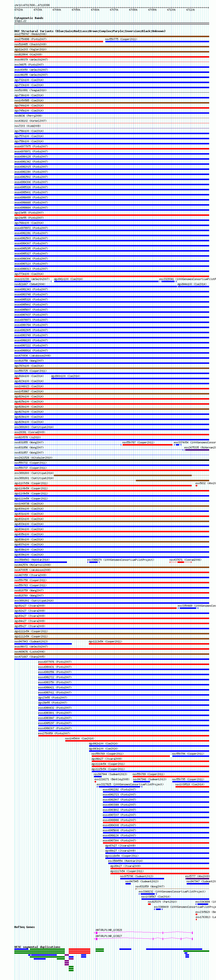Image resolution: width=216 pixels, height=980 pixels.
Task: Click variant nsv8636 (Perry2008)
Action: coord(28,116)
